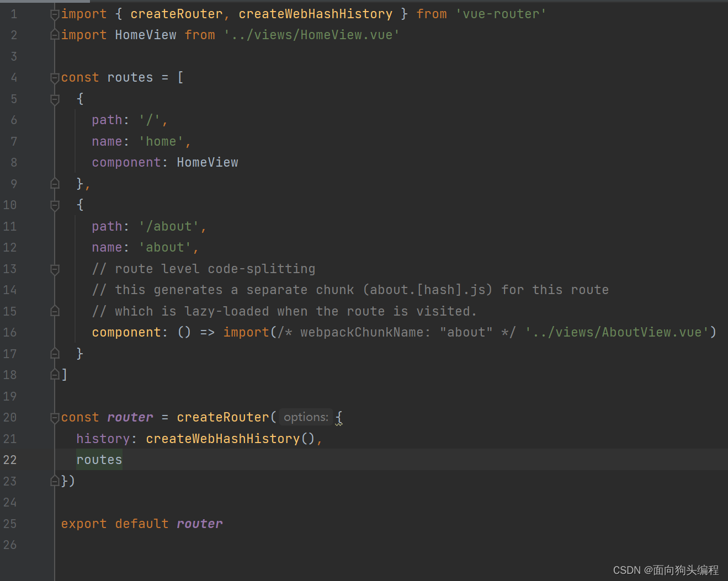Viewport: 728px width, 581px height.
Task: Collapse the import block fold marker on line 1
Action: click(x=55, y=14)
